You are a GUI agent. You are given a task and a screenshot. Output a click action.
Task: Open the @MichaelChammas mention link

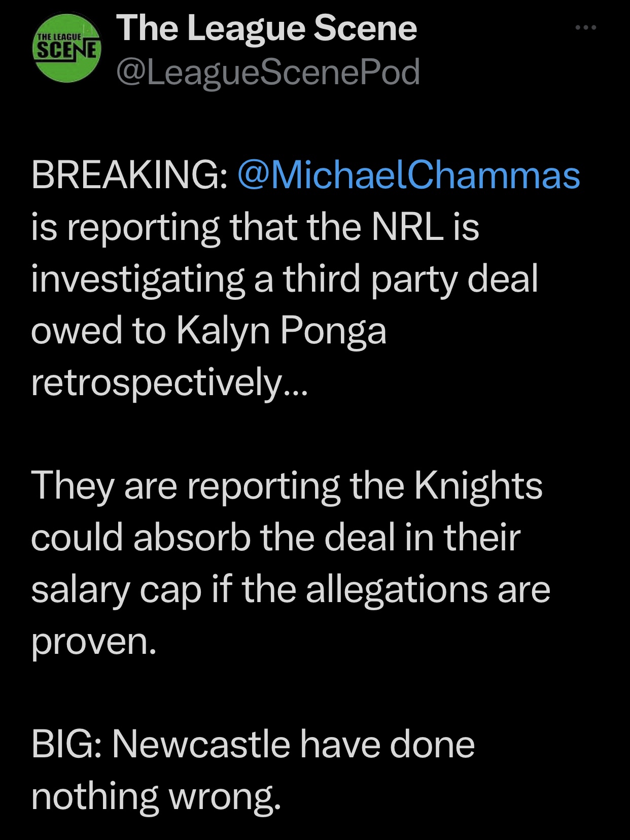pyautogui.click(x=408, y=176)
